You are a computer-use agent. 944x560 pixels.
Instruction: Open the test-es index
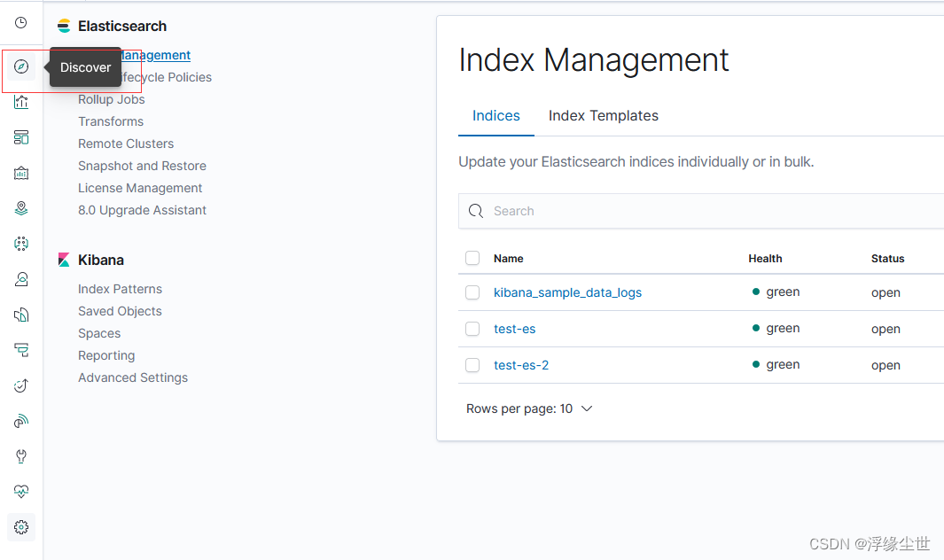tap(515, 329)
